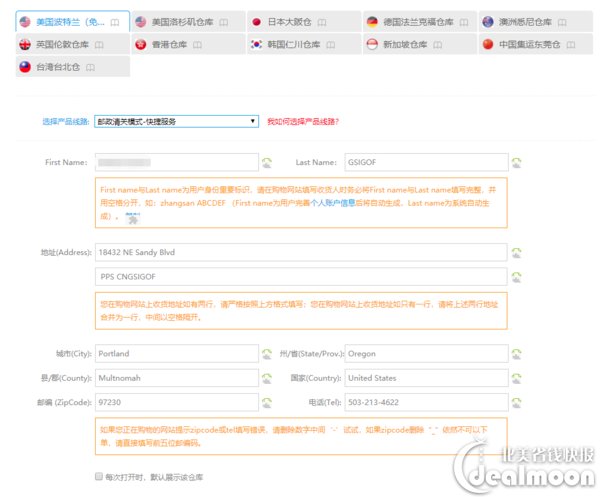
Task: Click the County field Multnomah
Action: click(177, 378)
